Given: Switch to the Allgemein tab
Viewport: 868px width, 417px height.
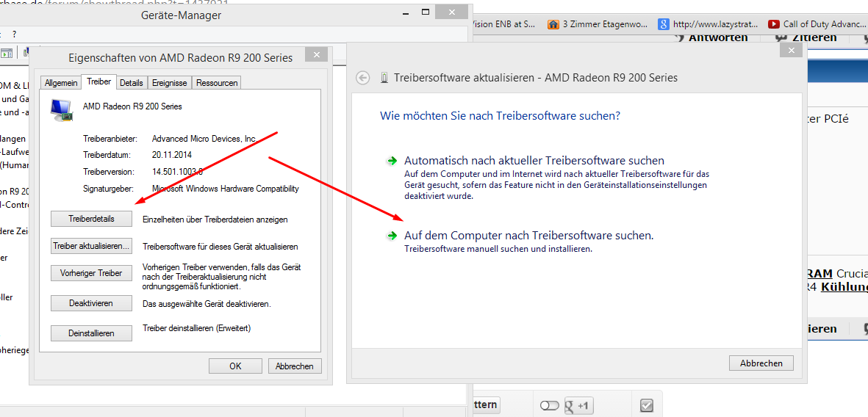Looking at the screenshot, I should click(61, 83).
